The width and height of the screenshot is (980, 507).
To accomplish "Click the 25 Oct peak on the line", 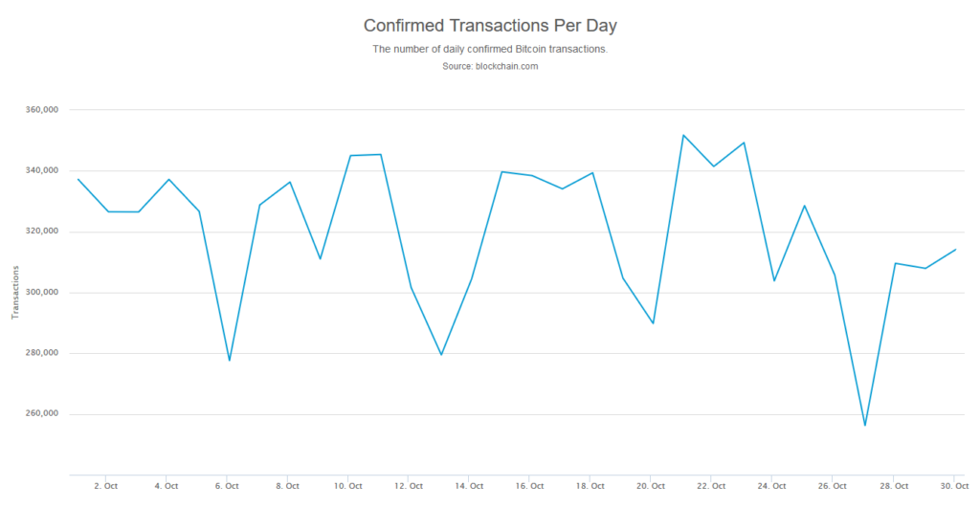I will 804,206.
